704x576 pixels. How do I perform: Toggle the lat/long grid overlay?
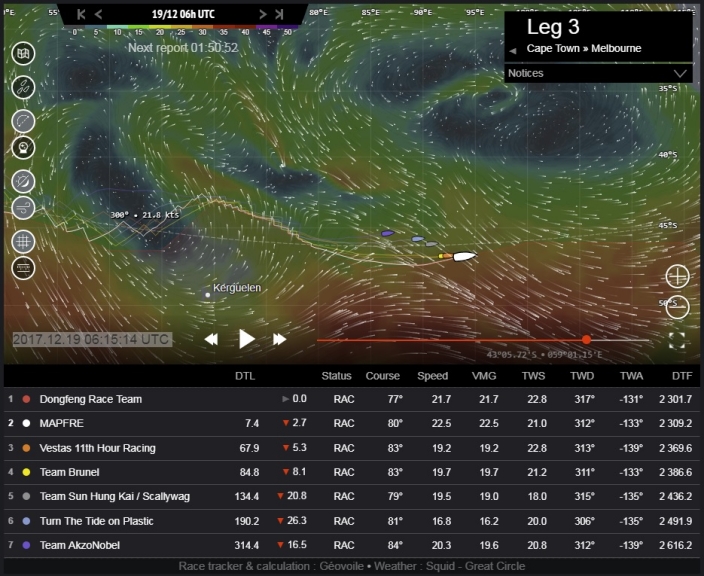tap(23, 242)
